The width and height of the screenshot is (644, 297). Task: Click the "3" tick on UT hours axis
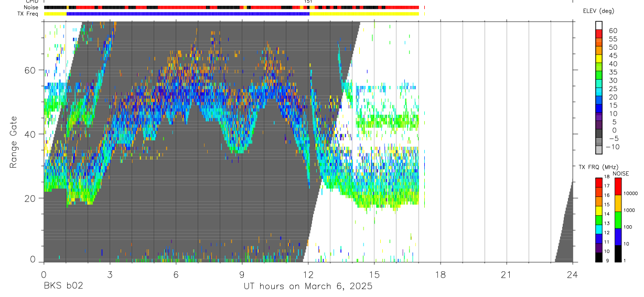(110, 274)
